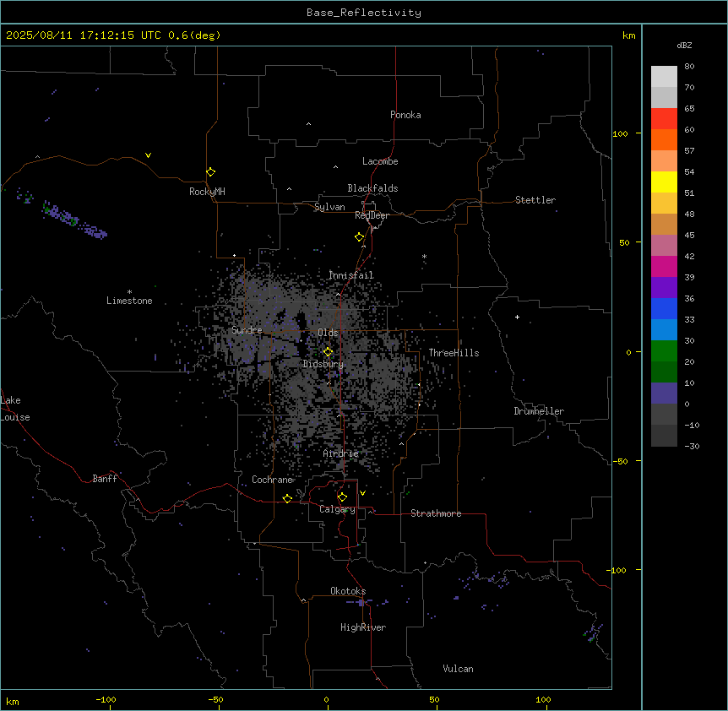The image size is (728, 711).
Task: Select the Okotoks label
Action: pyautogui.click(x=348, y=591)
